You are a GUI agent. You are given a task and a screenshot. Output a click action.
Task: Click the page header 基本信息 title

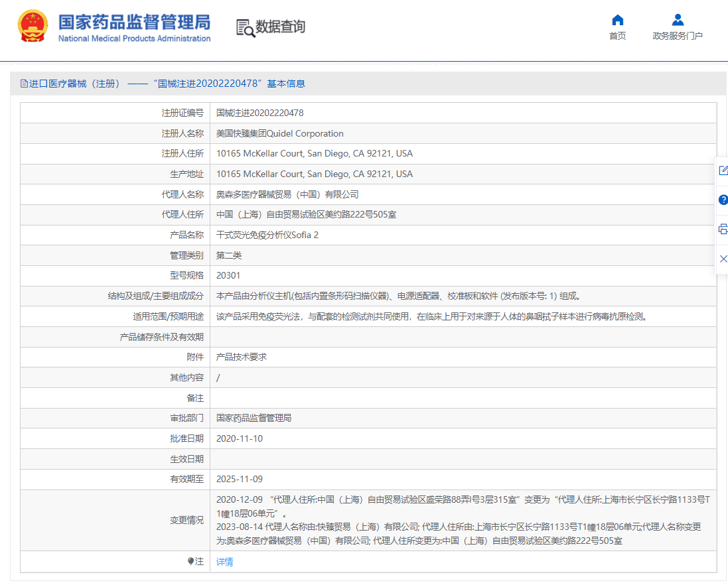point(286,84)
